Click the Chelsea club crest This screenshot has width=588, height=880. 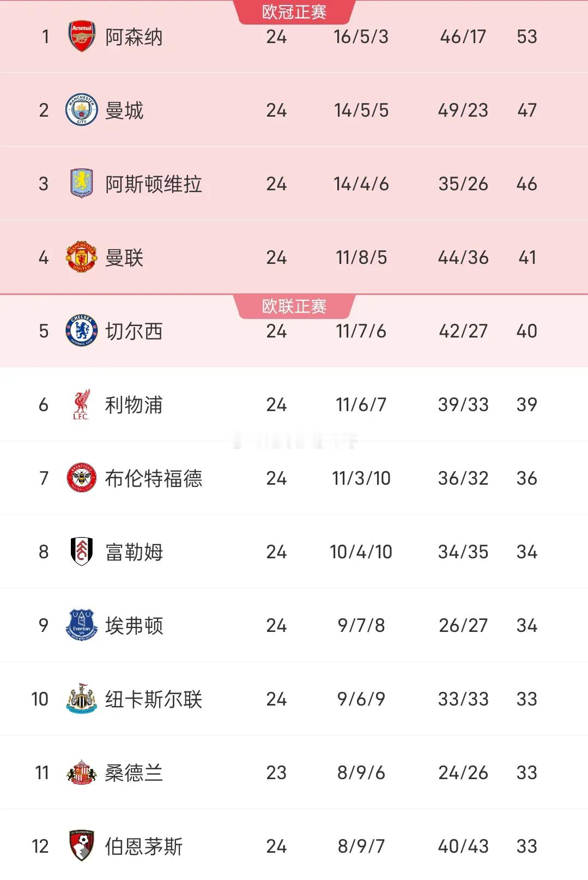[82, 331]
